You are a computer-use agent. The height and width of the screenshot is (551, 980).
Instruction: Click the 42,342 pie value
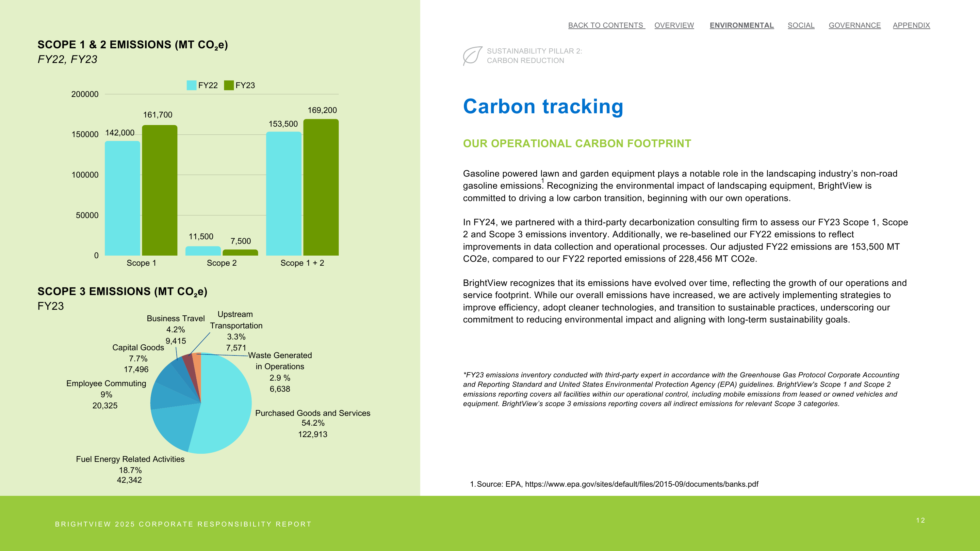[129, 480]
